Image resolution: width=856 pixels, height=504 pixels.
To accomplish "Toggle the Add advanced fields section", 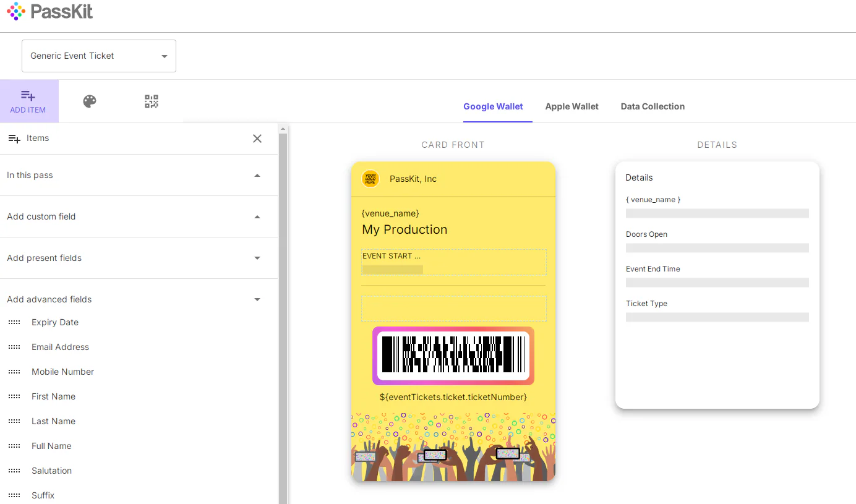I will click(139, 299).
